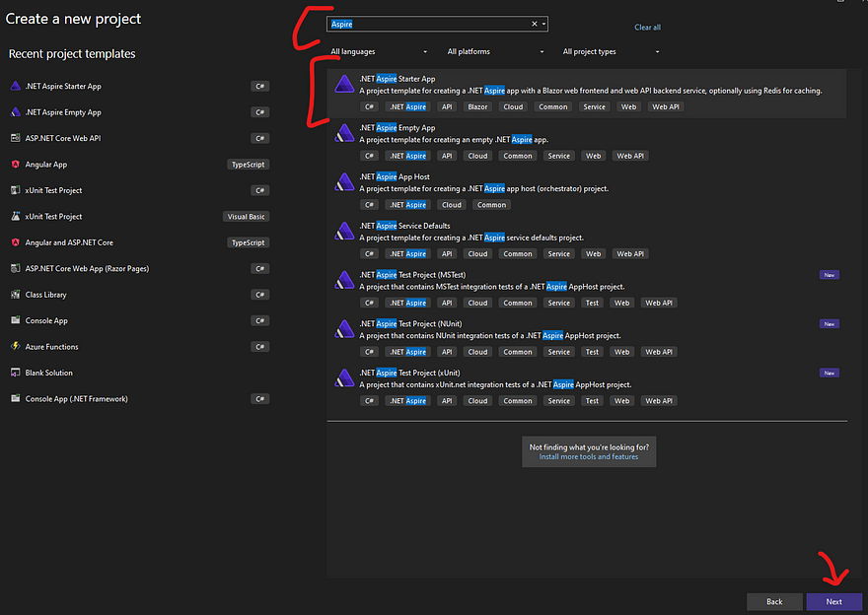Click the Angular and ASP.NET Core icon
868x615 pixels.
[16, 242]
